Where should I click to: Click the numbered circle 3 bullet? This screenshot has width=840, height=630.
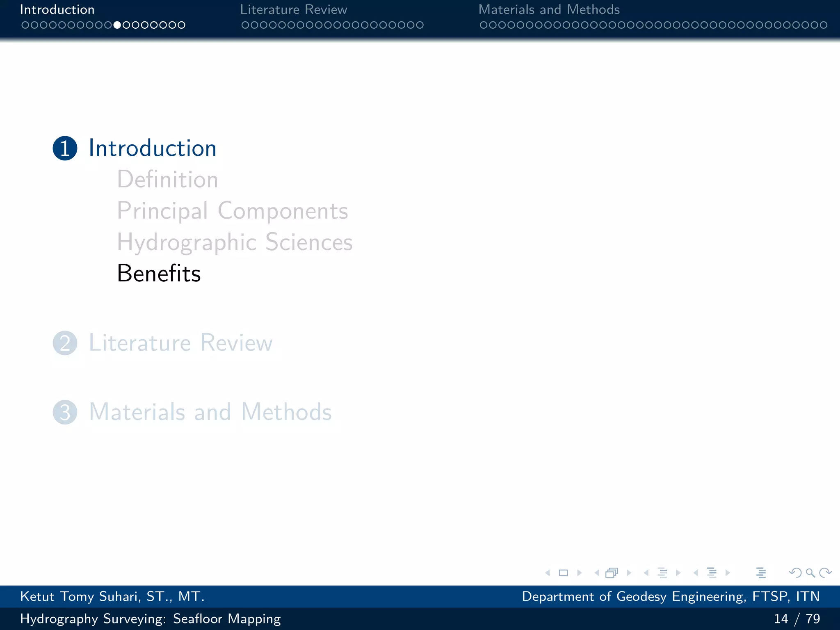pyautogui.click(x=65, y=412)
